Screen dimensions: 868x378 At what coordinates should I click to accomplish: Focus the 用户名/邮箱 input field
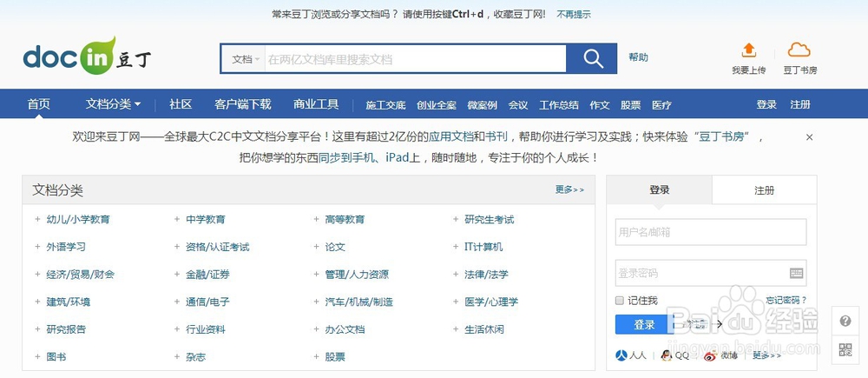click(x=711, y=232)
